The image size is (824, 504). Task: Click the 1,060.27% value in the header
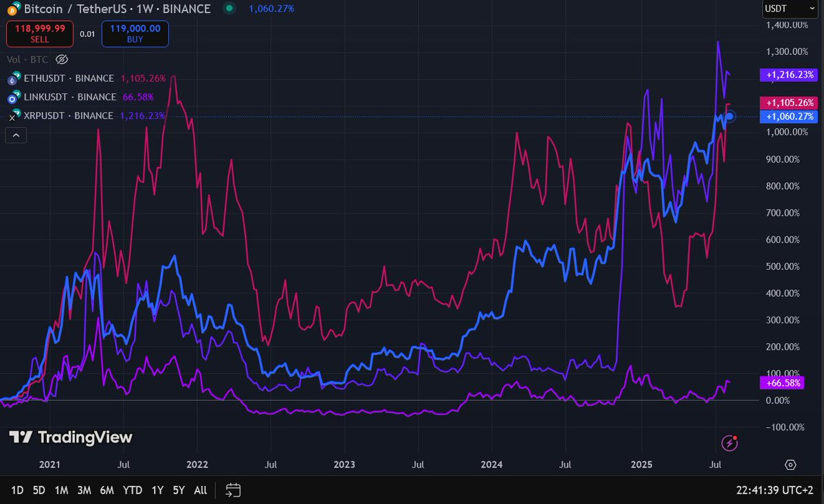[x=271, y=8]
